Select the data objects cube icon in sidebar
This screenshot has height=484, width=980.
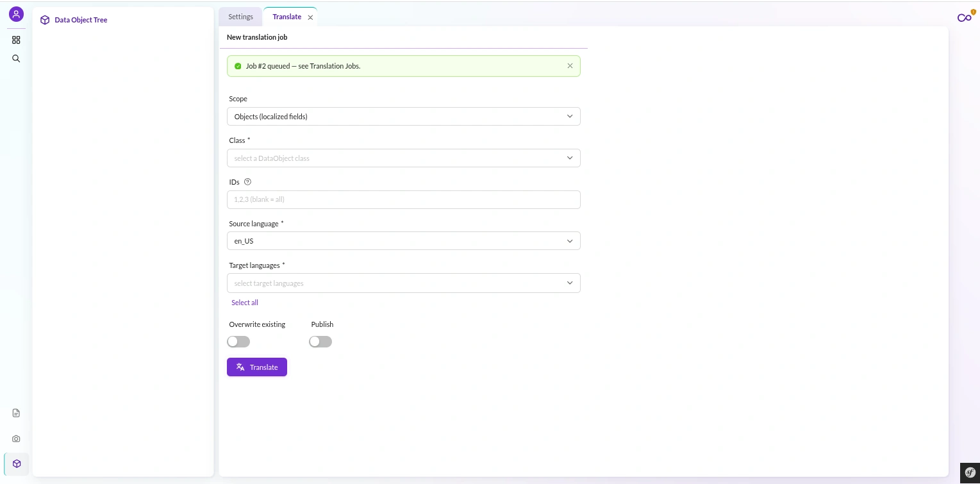tap(17, 463)
